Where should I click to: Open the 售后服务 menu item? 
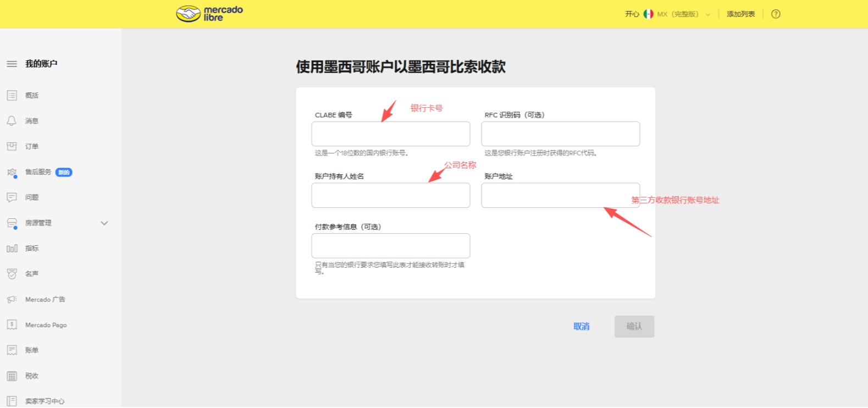click(38, 172)
